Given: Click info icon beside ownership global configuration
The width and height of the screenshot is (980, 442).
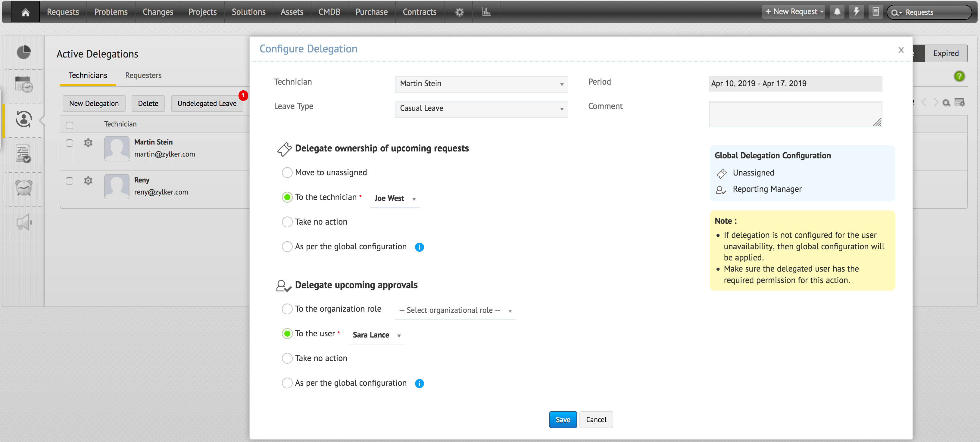Looking at the screenshot, I should (x=419, y=247).
